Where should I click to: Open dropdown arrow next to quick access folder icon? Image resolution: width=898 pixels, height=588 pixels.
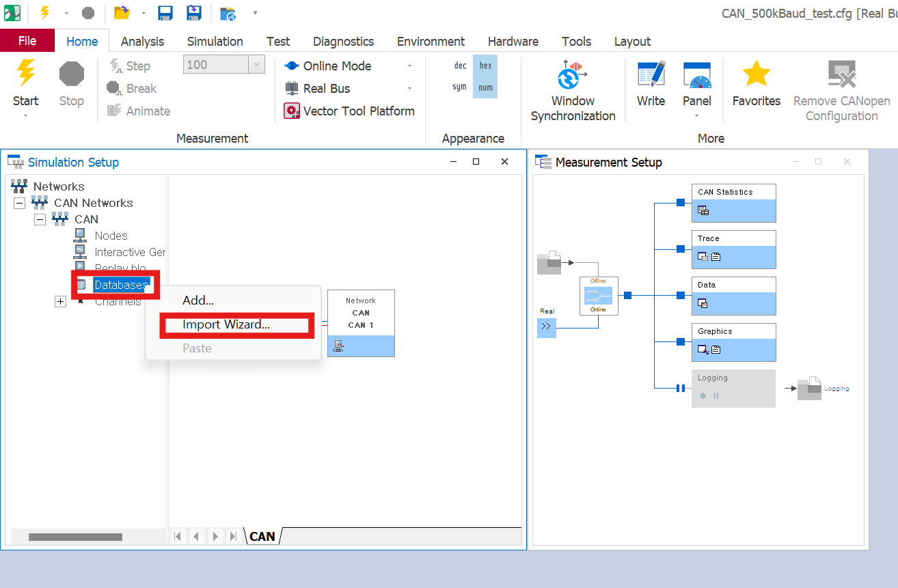[x=144, y=12]
